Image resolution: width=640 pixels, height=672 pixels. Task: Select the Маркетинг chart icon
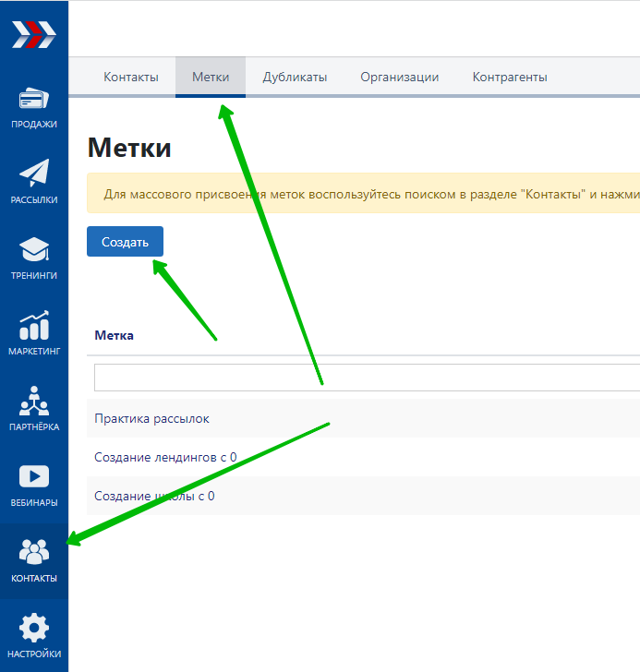(33, 326)
